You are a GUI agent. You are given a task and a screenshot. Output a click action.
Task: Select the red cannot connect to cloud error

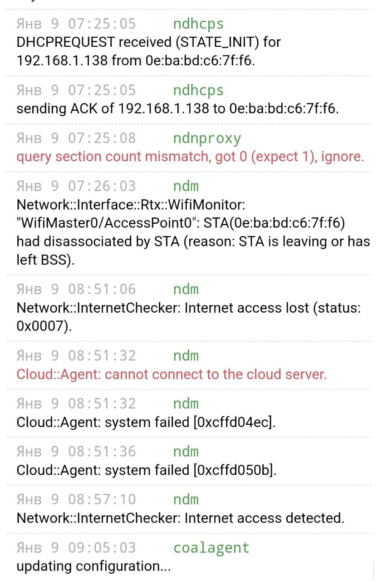point(171,374)
